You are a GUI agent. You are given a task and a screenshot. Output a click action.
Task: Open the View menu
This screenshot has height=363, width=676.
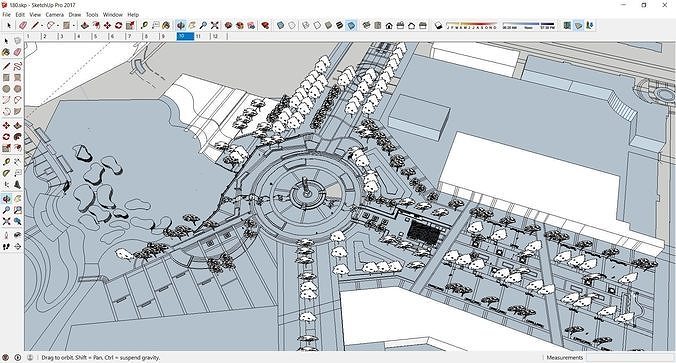tap(35, 14)
